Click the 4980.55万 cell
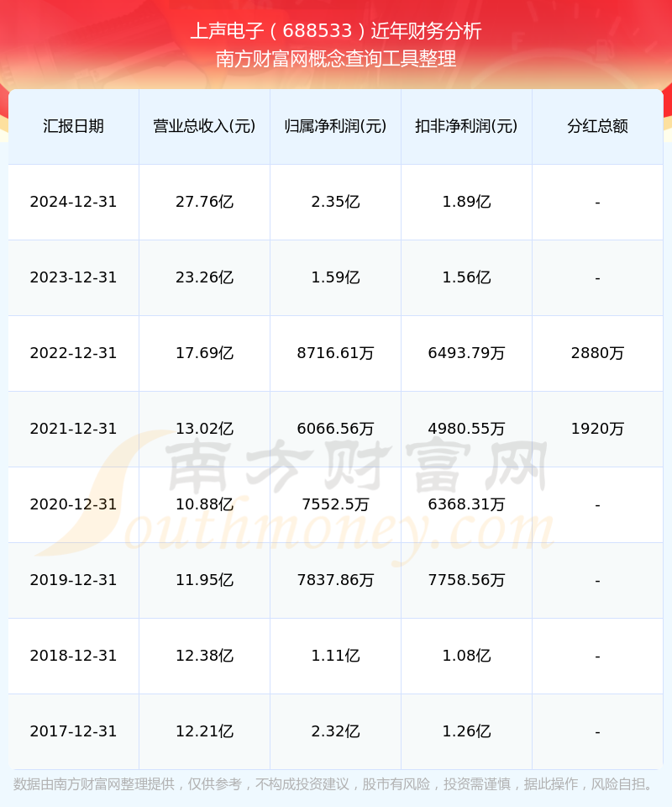The width and height of the screenshot is (672, 807). 466,429
